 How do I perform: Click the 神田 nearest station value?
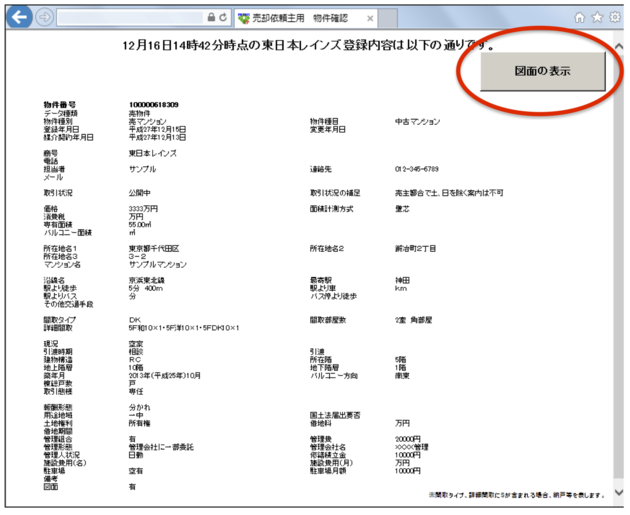pos(402,280)
